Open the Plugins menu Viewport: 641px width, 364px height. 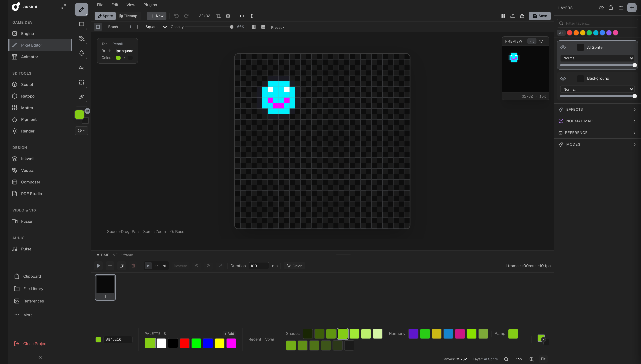[x=150, y=5]
